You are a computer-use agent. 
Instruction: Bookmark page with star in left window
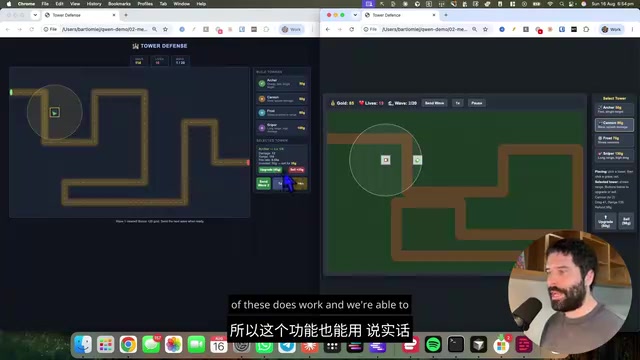[x=165, y=29]
